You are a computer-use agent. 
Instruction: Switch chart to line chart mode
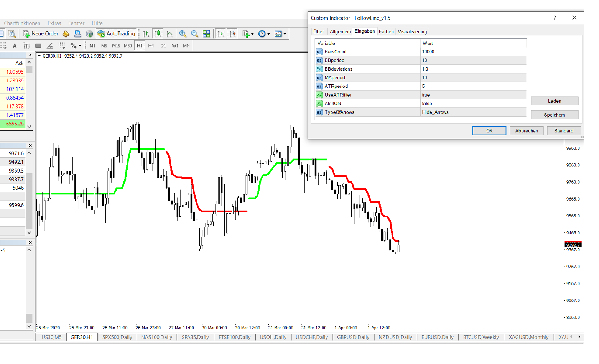169,34
